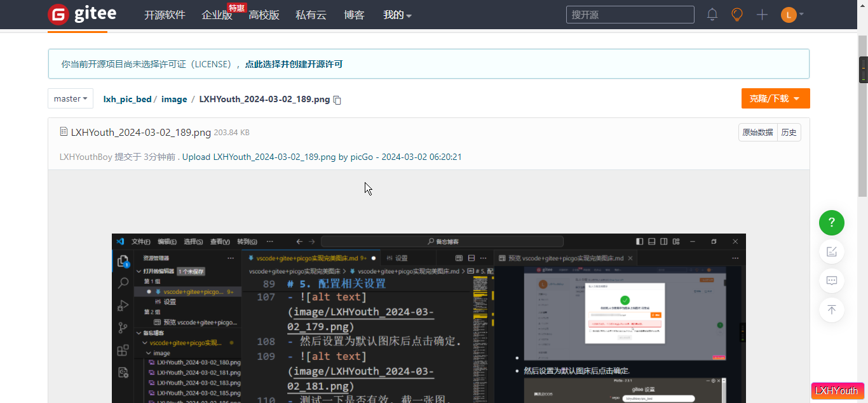The width and height of the screenshot is (868, 403).
Task: Open the notifications bell icon
Action: (712, 14)
